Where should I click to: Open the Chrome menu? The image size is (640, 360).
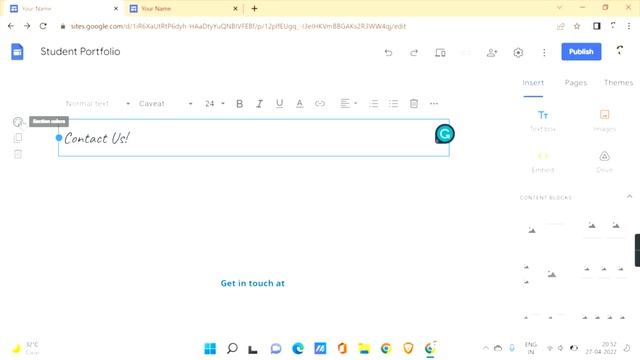pyautogui.click(x=629, y=26)
